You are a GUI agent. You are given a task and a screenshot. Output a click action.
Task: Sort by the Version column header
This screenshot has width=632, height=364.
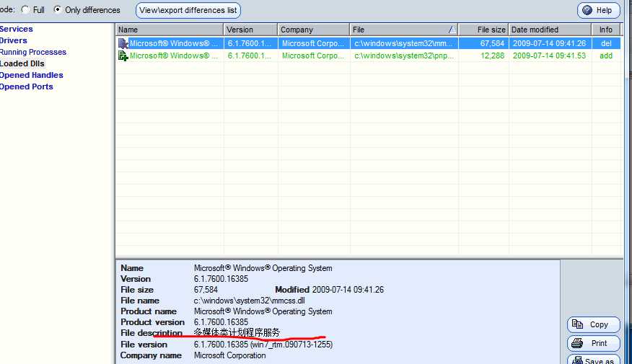tap(250, 30)
